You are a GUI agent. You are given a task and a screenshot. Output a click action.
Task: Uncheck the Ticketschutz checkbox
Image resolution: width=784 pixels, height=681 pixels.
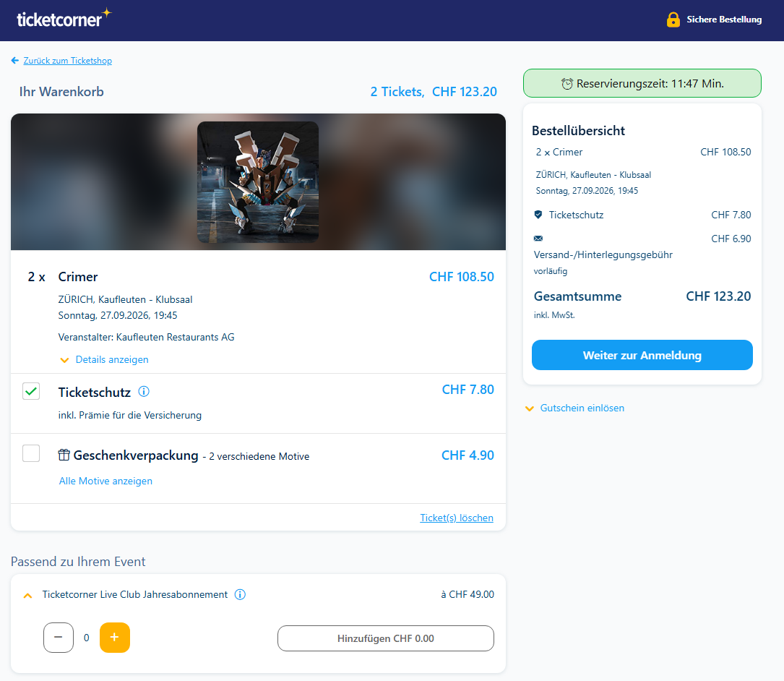point(31,392)
